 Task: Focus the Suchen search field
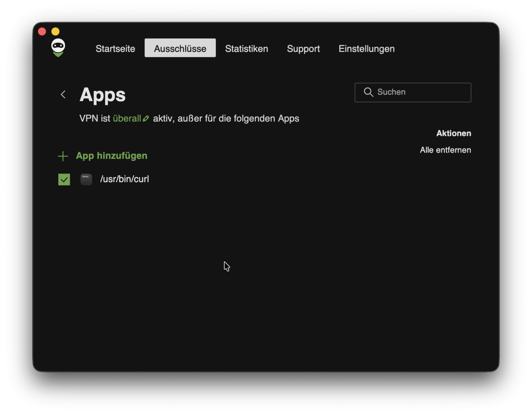point(413,93)
